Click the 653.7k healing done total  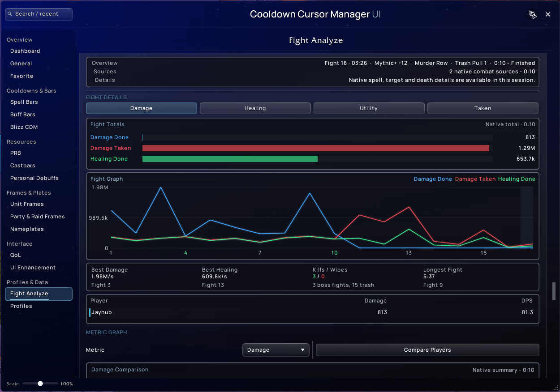click(526, 159)
